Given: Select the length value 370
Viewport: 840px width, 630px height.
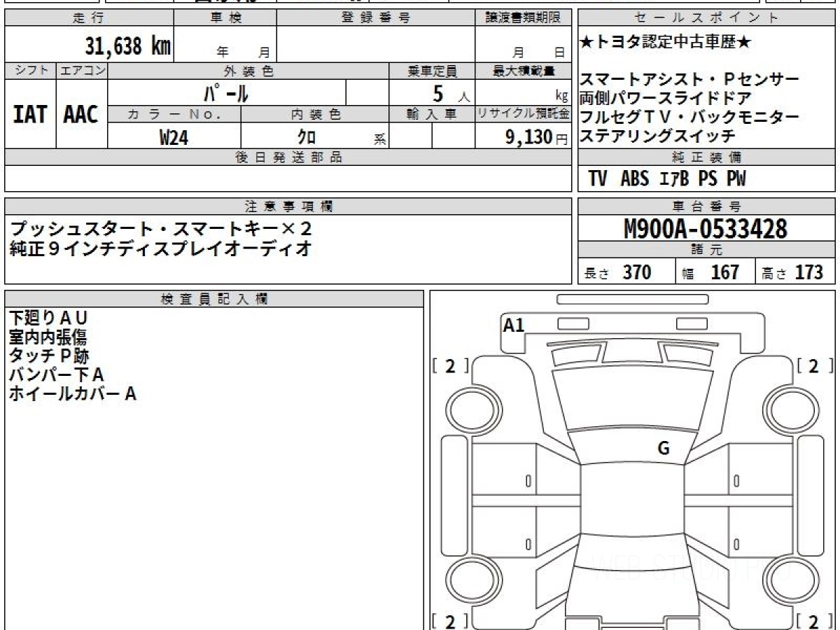Looking at the screenshot, I should click(x=637, y=272).
